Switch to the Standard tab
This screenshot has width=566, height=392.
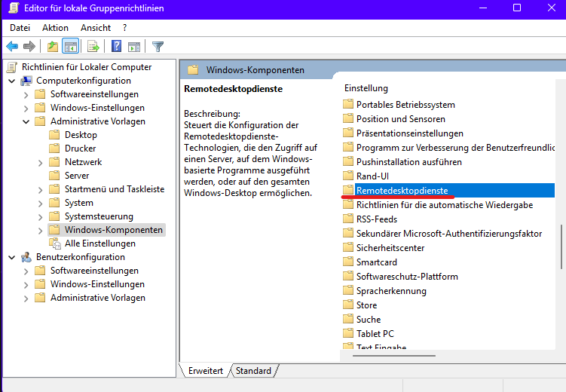(253, 371)
